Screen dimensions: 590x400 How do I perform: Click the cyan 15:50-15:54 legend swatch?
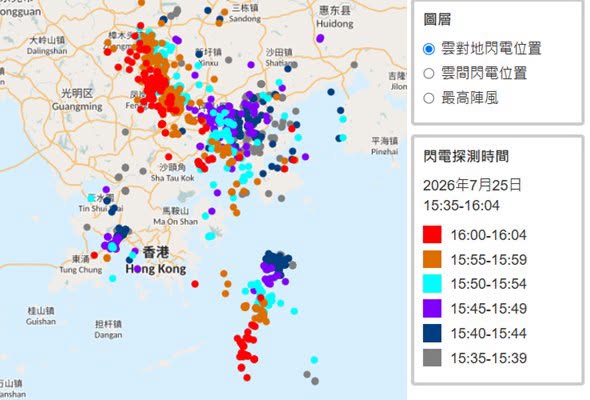(x=432, y=284)
